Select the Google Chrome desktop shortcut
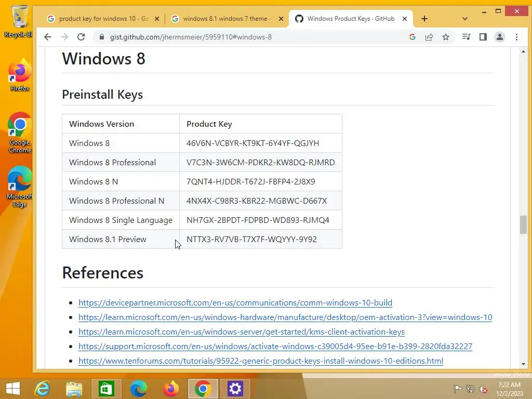The width and height of the screenshot is (532, 399). pyautogui.click(x=20, y=132)
